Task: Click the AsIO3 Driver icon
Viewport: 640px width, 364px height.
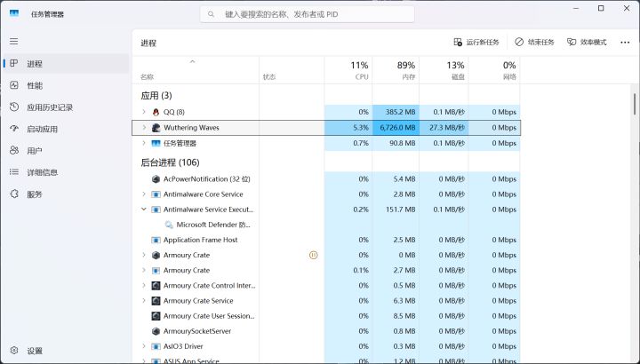Action: 156,346
